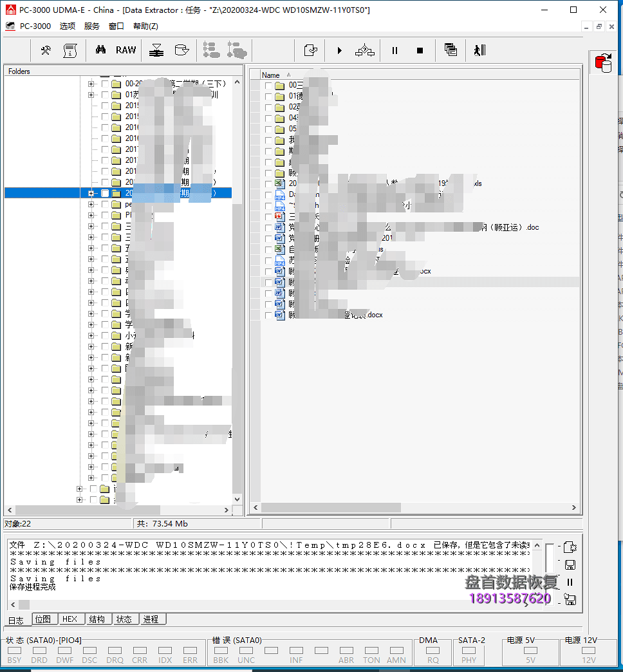This screenshot has width=623, height=672.
Task: Pause logging with log panel pause icon
Action: pyautogui.click(x=570, y=582)
